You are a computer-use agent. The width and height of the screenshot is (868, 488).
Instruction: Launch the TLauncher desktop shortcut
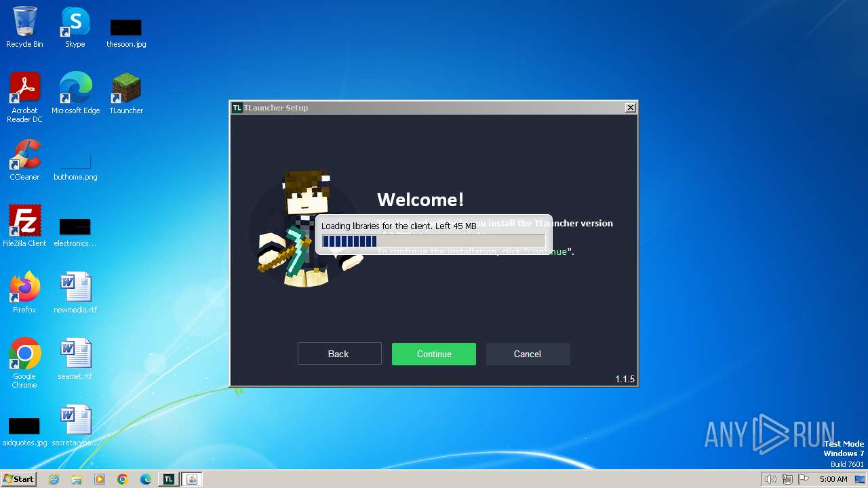click(x=126, y=94)
